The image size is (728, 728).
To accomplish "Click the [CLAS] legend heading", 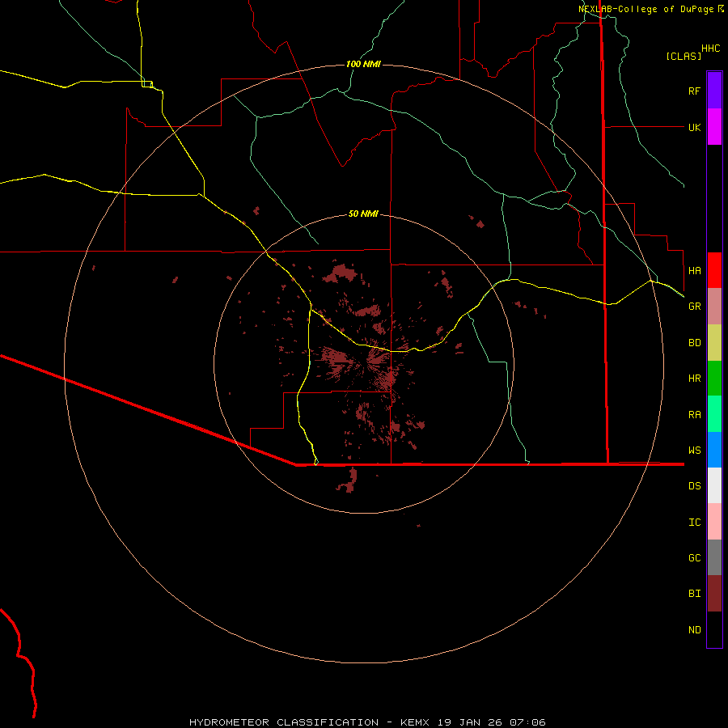I will (x=684, y=56).
